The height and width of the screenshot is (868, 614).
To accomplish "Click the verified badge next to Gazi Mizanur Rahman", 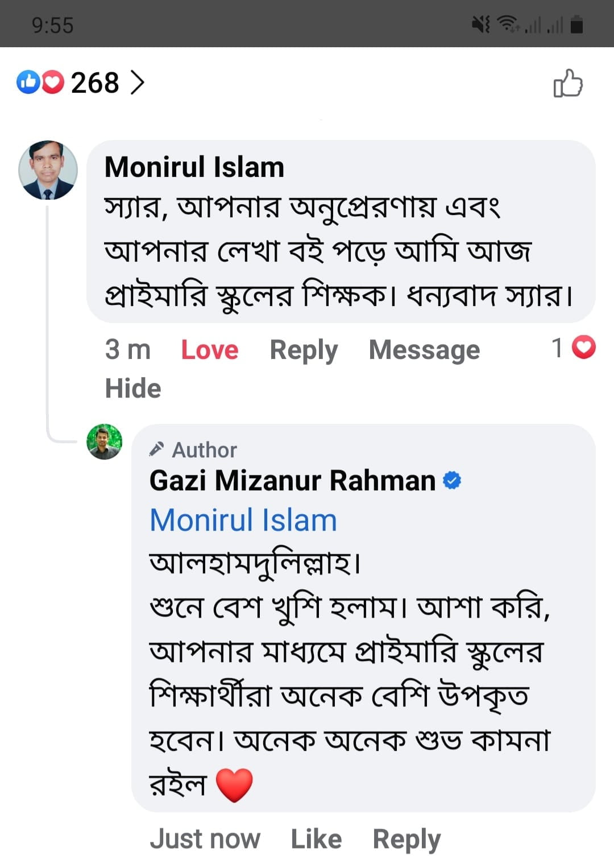I will click(452, 481).
